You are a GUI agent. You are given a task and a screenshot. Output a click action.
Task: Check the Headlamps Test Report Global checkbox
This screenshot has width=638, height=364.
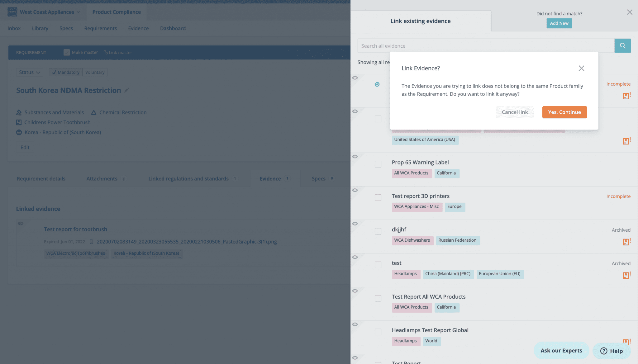pyautogui.click(x=378, y=332)
